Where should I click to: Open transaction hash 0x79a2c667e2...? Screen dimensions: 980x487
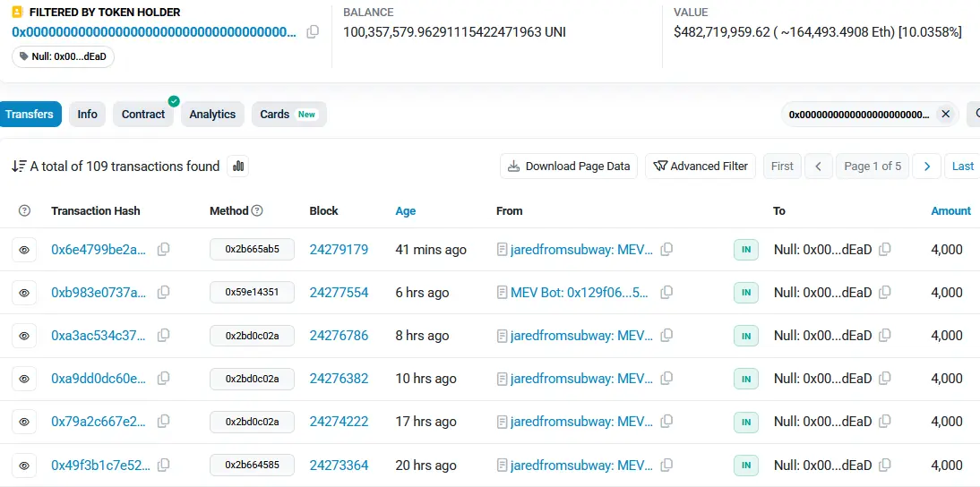(99, 422)
